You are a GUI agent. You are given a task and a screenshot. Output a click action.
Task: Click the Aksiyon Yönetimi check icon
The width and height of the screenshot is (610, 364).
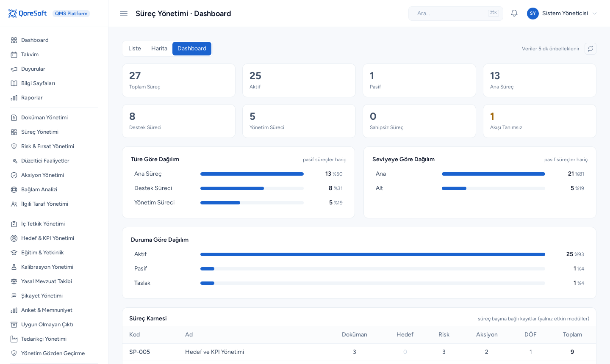[x=14, y=175]
